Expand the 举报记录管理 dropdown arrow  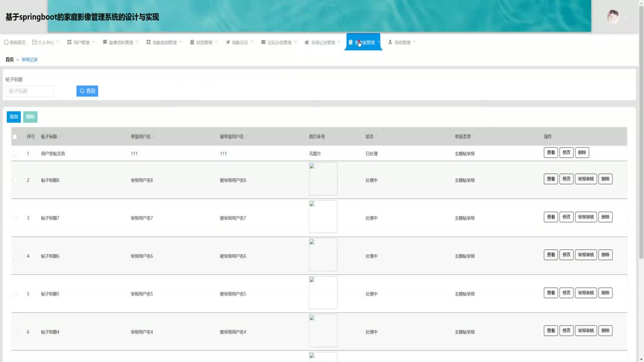click(339, 42)
